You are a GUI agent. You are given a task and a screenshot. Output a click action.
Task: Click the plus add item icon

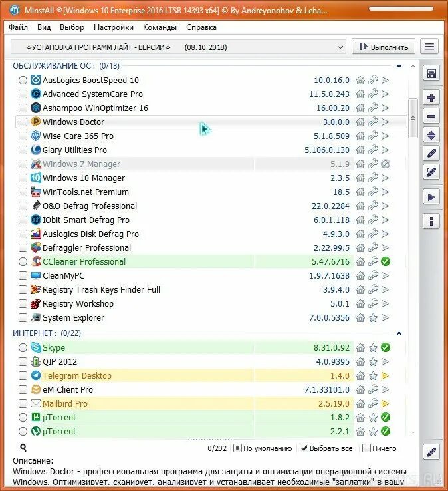tap(431, 98)
